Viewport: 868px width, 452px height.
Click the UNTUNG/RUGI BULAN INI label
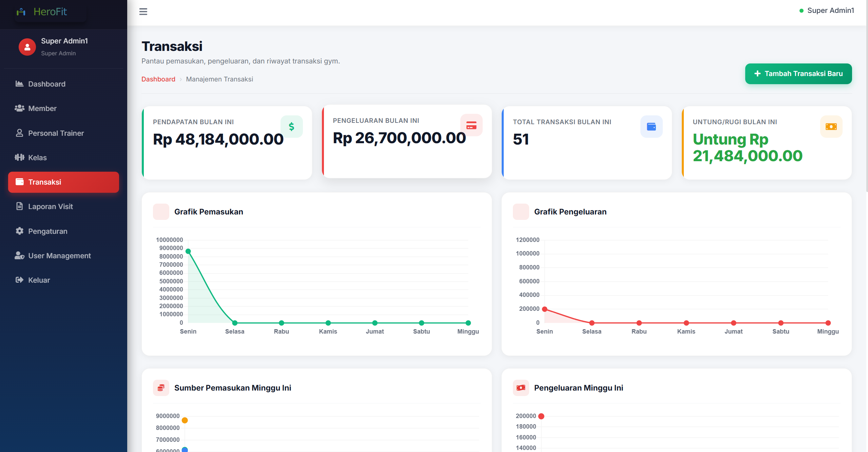point(735,122)
